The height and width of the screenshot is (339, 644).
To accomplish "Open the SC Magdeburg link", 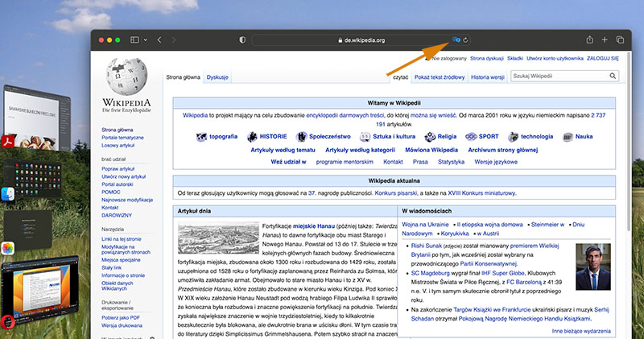I will click(x=431, y=273).
